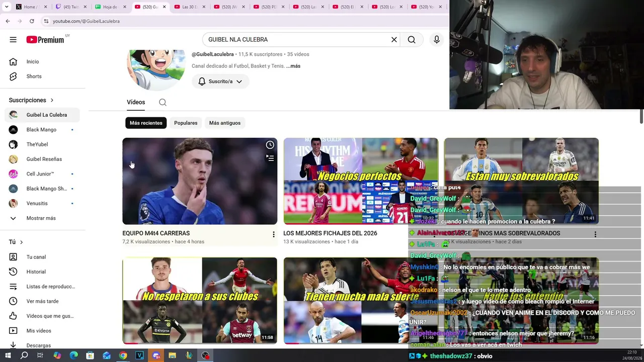The image size is (644, 362).
Task: Expand Mostrar más subscriptions
Action: click(42, 218)
